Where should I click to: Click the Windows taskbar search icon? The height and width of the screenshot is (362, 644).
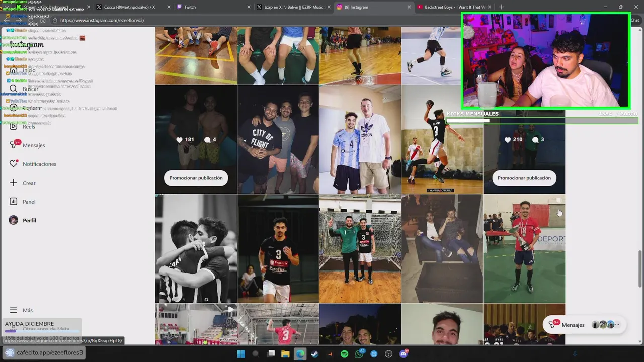pos(256,354)
